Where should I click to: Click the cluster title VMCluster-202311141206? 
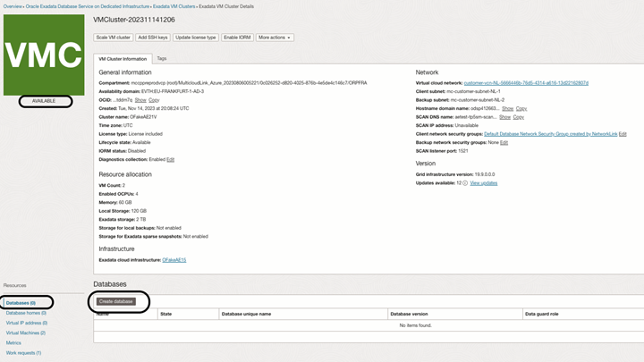click(x=134, y=20)
